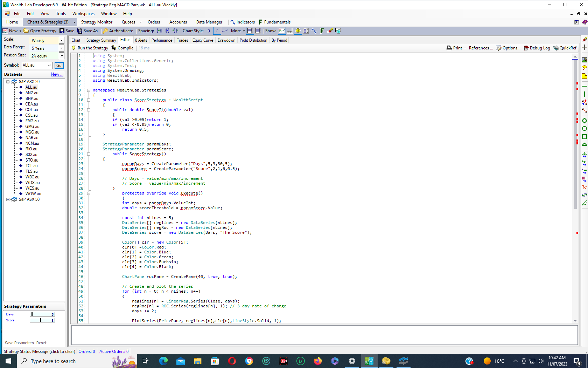588x368 pixels.
Task: Activate the Fibonacci arcs drawing tool
Action: [584, 155]
